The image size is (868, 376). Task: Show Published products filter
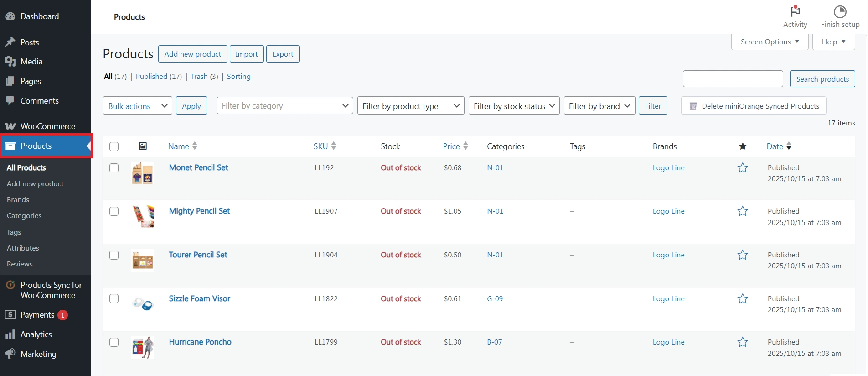151,77
